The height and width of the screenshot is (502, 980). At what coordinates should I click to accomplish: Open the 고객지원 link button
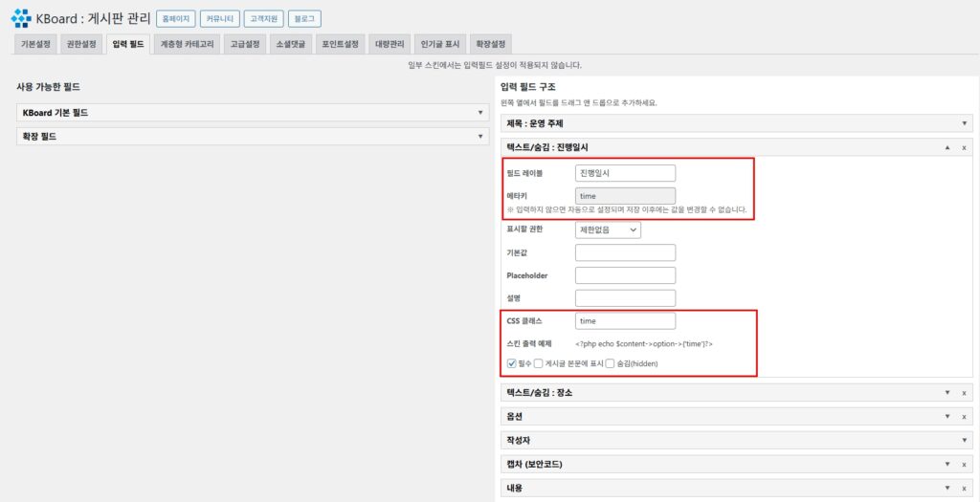[x=263, y=18]
